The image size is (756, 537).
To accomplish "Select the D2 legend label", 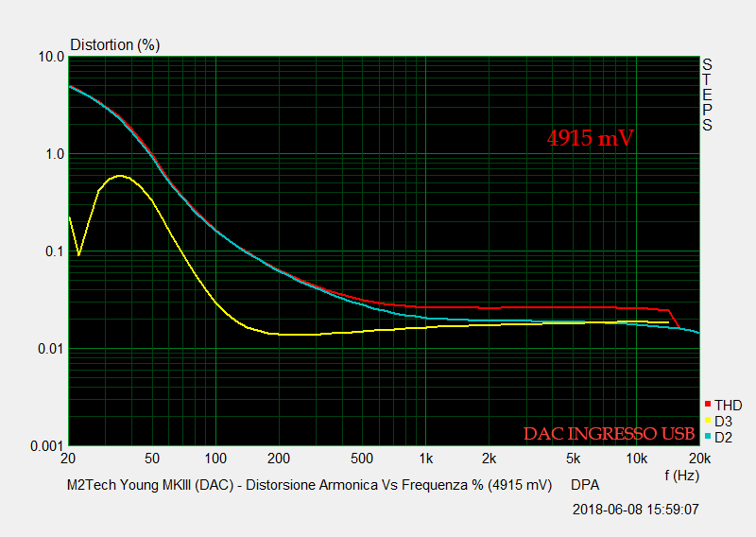I will (x=723, y=437).
